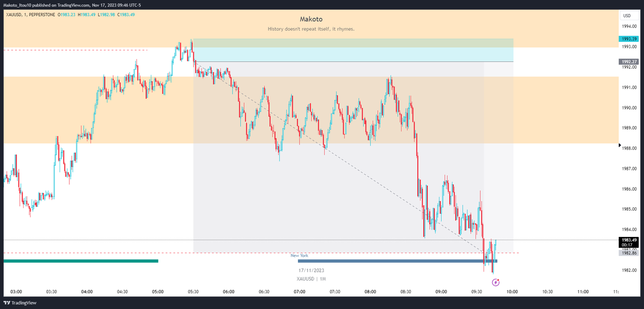The image size is (644, 309).
Task: Click the 1984.00 price axis label
Action: coord(628,229)
